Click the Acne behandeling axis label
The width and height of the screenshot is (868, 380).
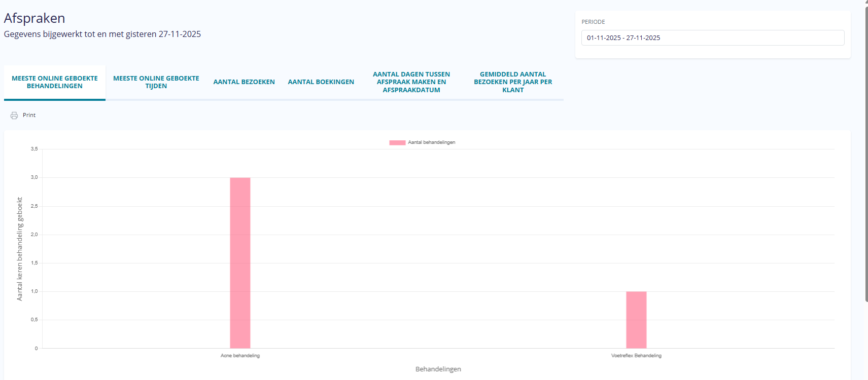240,356
